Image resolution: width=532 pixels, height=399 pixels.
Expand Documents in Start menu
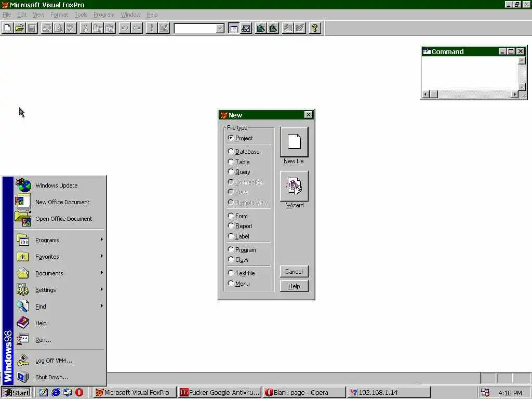pyautogui.click(x=60, y=273)
